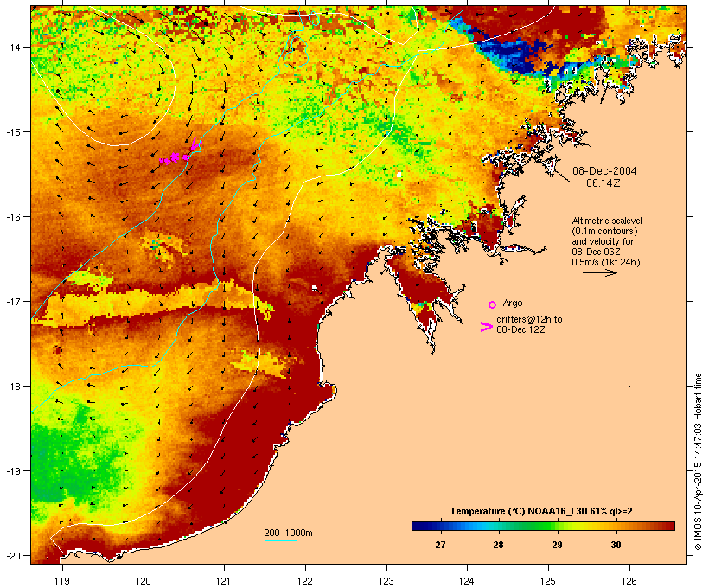
Task: Click the -17 latitude axis label
Action: click(x=12, y=301)
